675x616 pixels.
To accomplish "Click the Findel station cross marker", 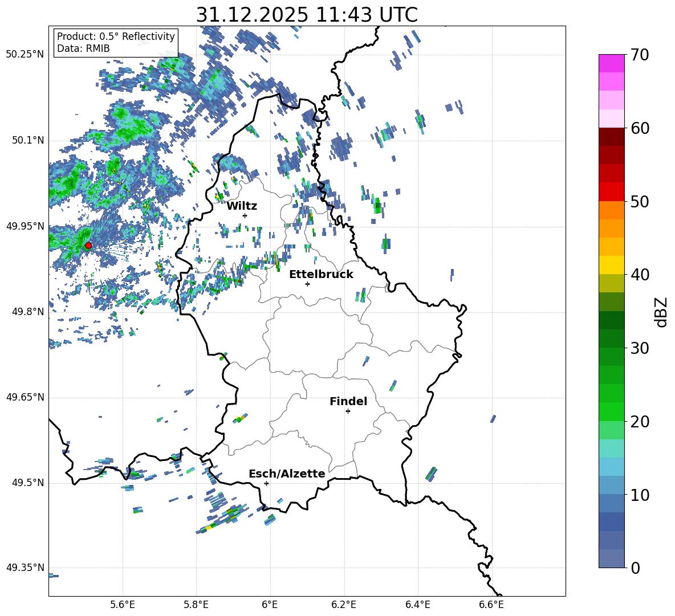I will 348,411.
